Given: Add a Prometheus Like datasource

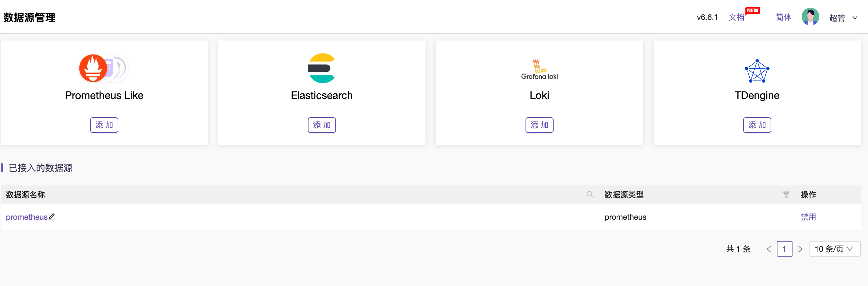Looking at the screenshot, I should 104,125.
